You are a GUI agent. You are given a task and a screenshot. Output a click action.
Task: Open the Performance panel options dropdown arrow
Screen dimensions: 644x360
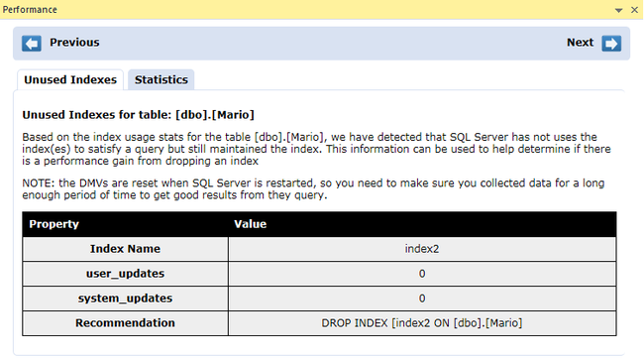click(618, 10)
